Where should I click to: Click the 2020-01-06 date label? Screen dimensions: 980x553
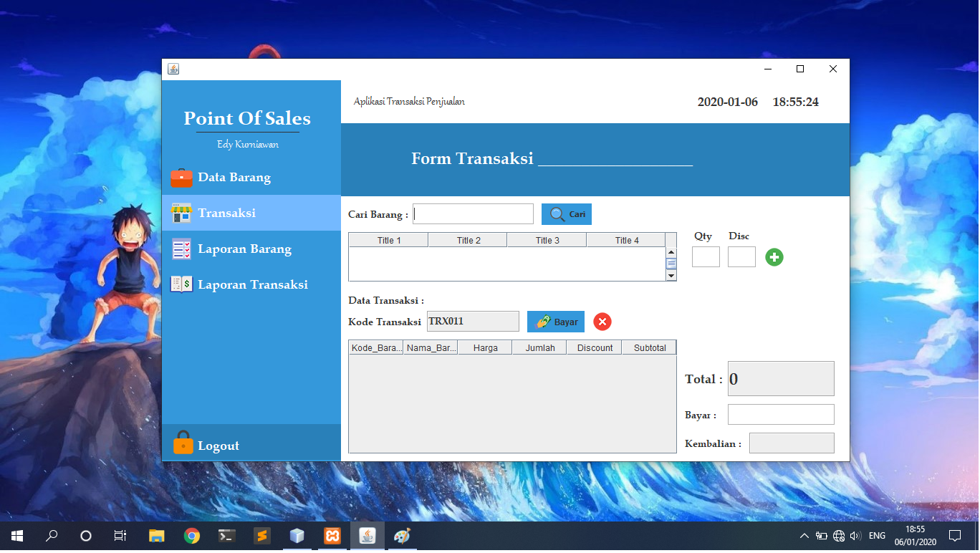pyautogui.click(x=728, y=102)
